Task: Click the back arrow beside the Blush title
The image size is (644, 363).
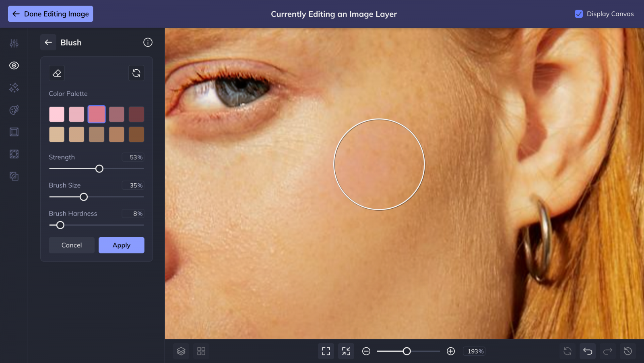Action: (48, 42)
